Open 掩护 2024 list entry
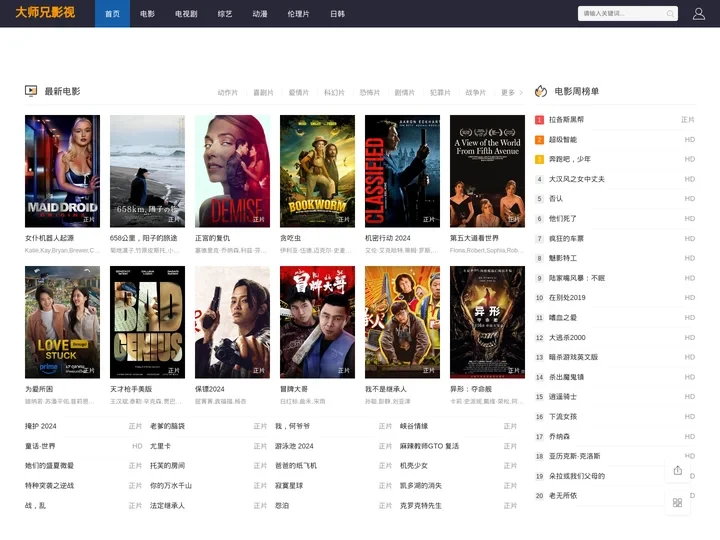Viewport: 720px width, 540px height. click(x=41, y=426)
